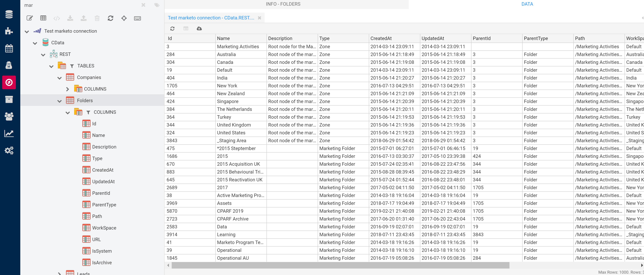The height and width of the screenshot is (275, 644).
Task: Open the chart analytics sidebar icon
Action: [x=9, y=134]
